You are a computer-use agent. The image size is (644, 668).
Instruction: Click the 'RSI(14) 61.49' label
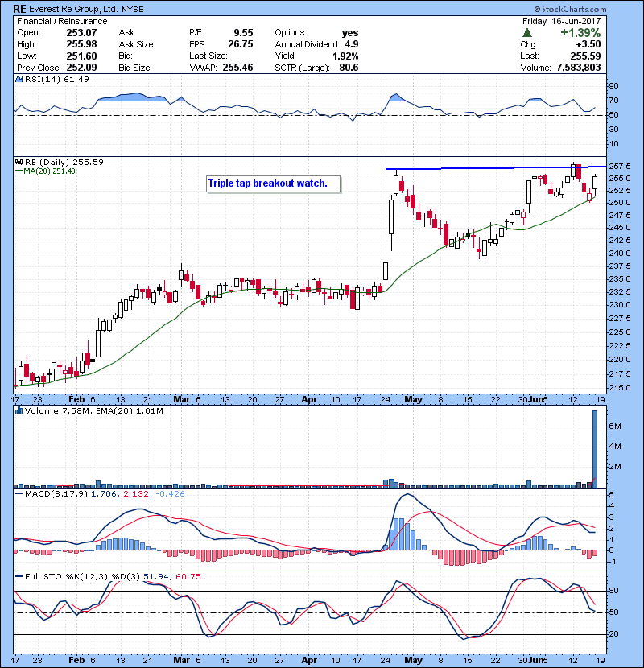[x=56, y=79]
